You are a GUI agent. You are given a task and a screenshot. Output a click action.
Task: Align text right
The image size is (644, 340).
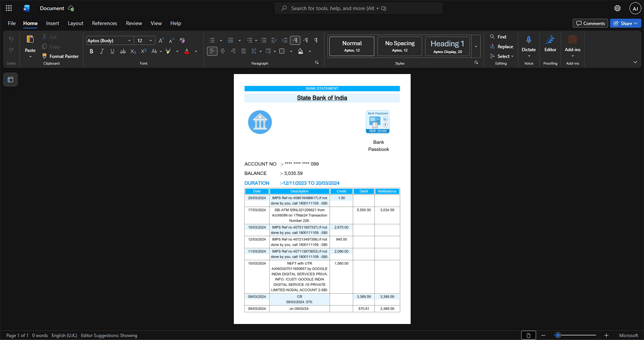(233, 51)
